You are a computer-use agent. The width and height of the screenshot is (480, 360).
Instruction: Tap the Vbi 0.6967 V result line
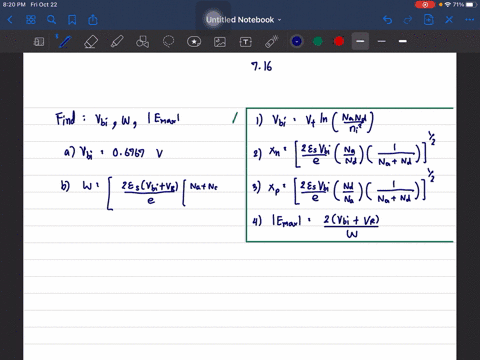pyautogui.click(x=113, y=153)
